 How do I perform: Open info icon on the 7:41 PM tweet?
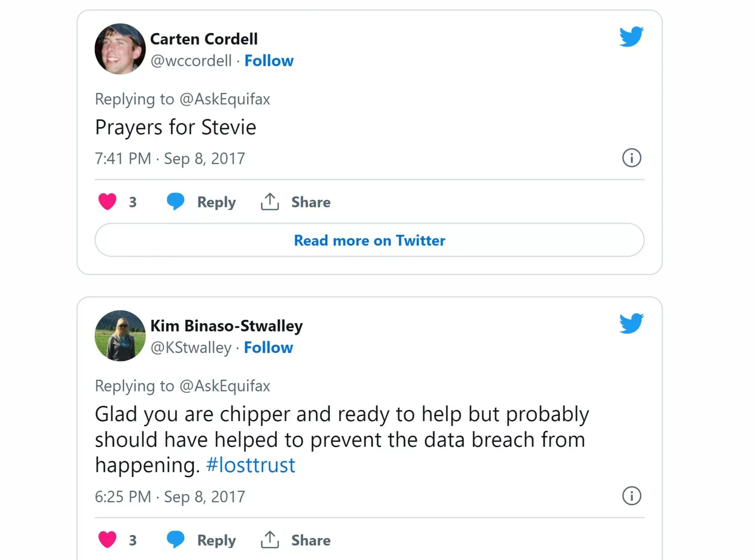pyautogui.click(x=631, y=158)
